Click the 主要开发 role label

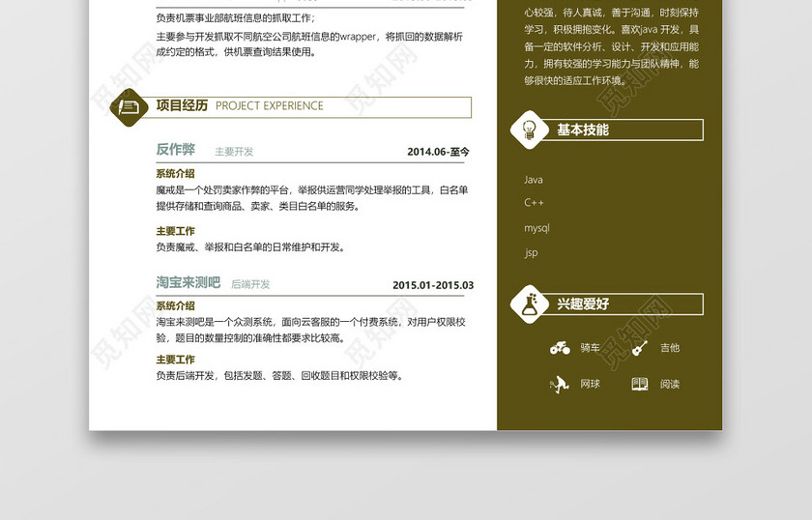(234, 151)
